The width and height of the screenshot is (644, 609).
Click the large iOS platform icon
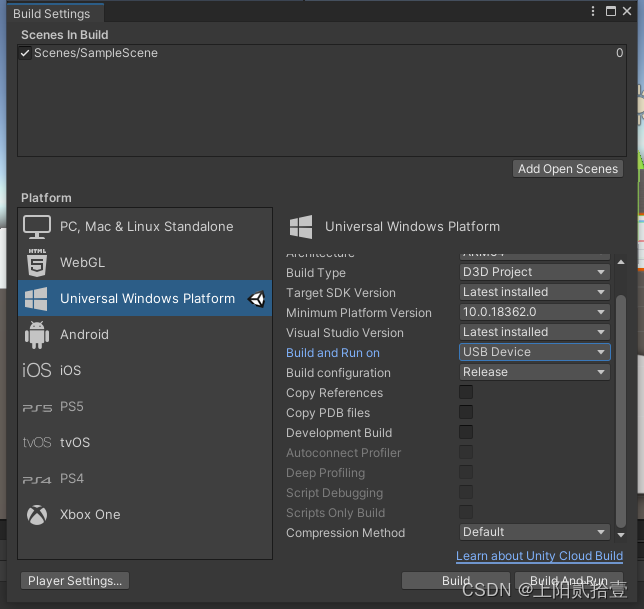[37, 370]
